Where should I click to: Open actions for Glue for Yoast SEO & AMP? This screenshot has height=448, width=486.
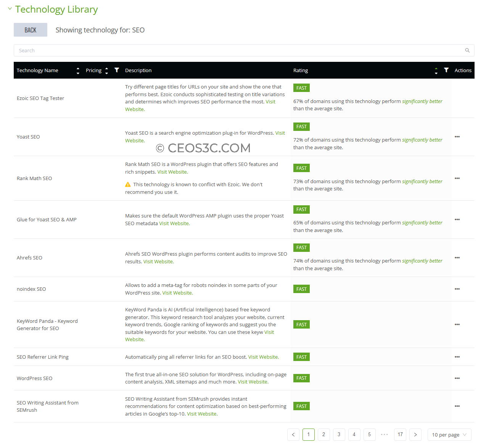[457, 219]
